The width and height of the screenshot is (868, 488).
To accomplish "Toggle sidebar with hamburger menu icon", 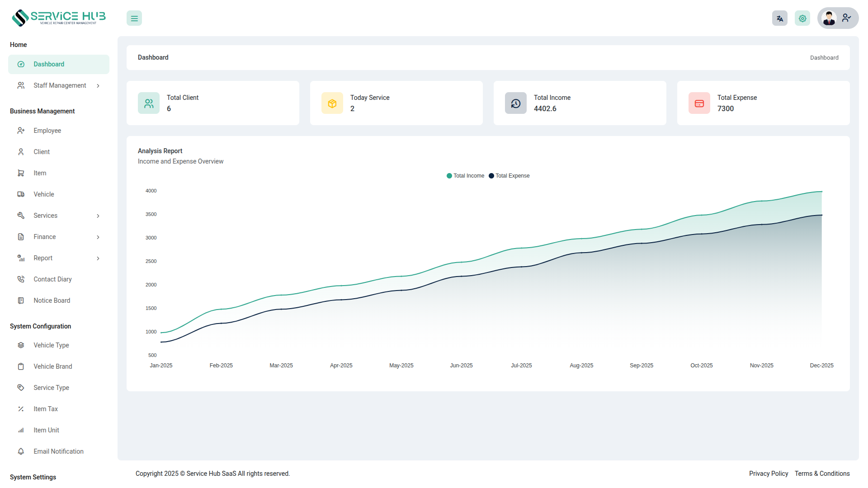I will tap(134, 19).
